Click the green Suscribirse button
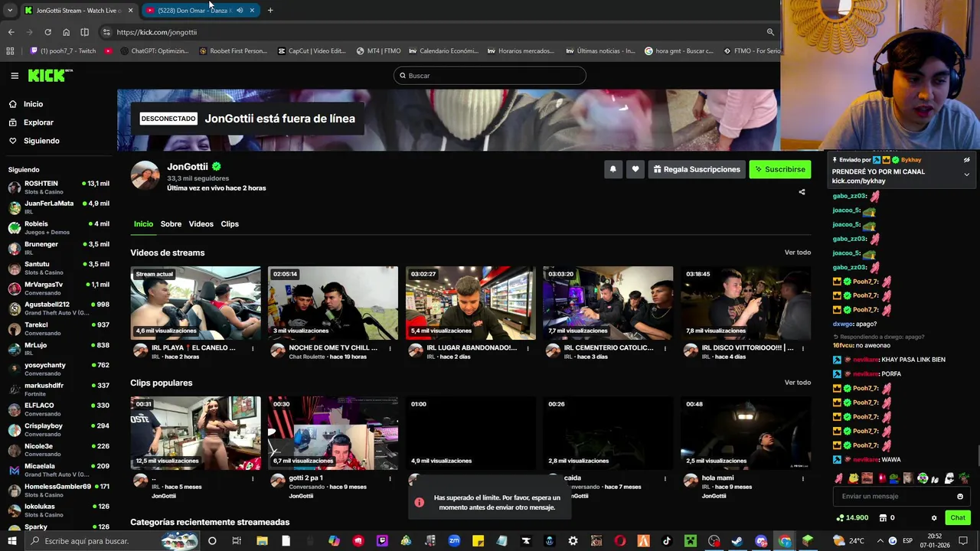The width and height of the screenshot is (980, 551). [779, 169]
